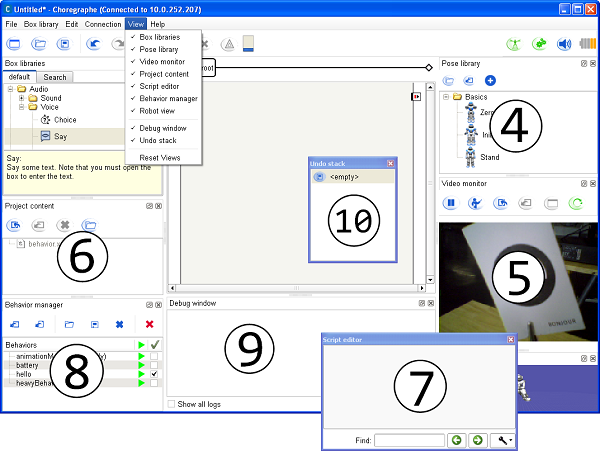The image size is (600, 451).
Task: Click the Say box icon
Action: coord(45,136)
